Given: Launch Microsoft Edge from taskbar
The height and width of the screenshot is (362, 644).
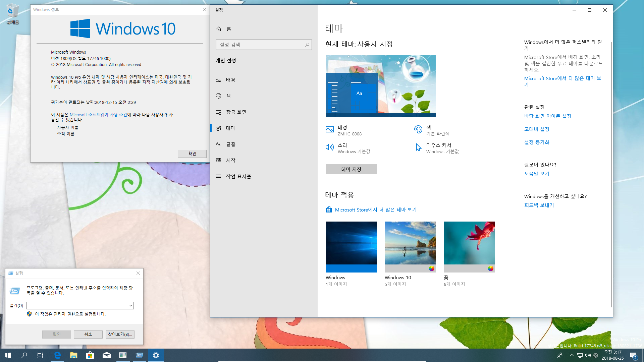Looking at the screenshot, I should point(57,355).
